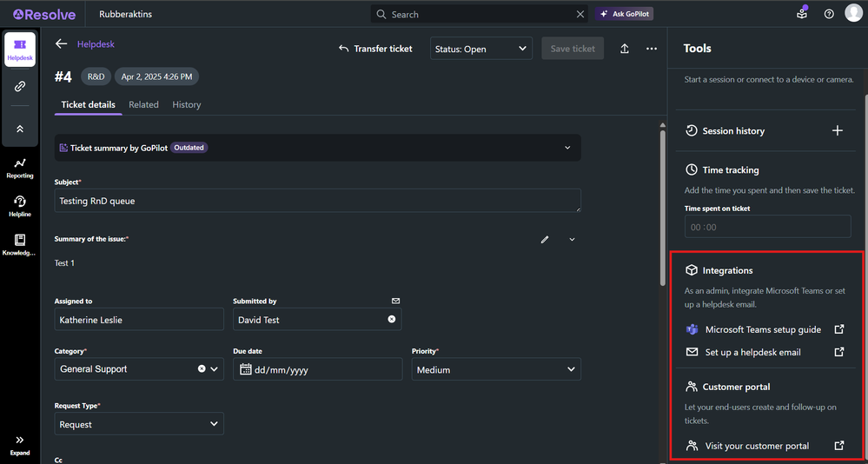Click the Transfer ticket button
868x464 pixels.
(374, 49)
